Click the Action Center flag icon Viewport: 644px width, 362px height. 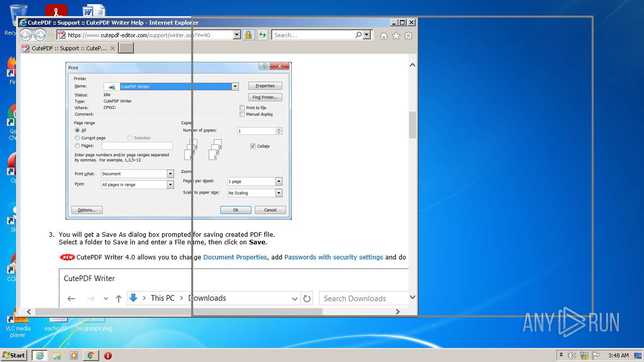point(596,355)
